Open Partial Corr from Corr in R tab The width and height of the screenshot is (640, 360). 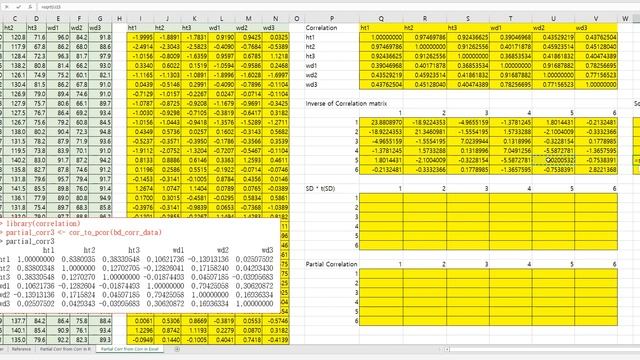click(65, 349)
